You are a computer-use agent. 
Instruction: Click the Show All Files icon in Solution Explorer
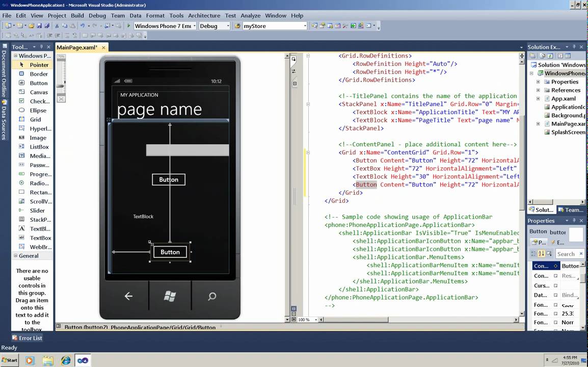coord(542,56)
